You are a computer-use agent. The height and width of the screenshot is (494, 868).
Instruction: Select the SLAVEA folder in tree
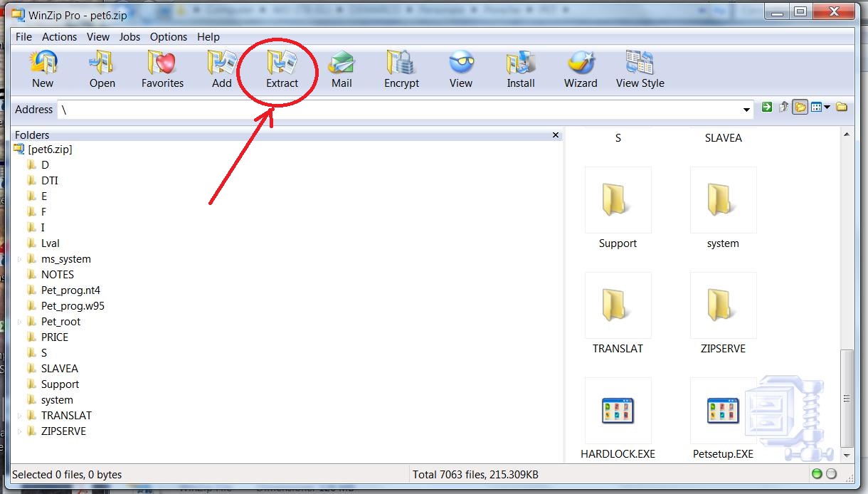coord(60,369)
